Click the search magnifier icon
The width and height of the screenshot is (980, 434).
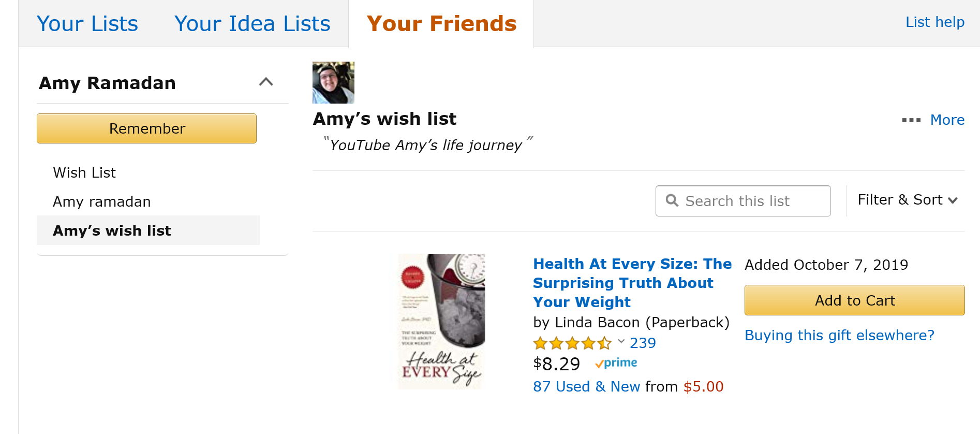pyautogui.click(x=672, y=200)
